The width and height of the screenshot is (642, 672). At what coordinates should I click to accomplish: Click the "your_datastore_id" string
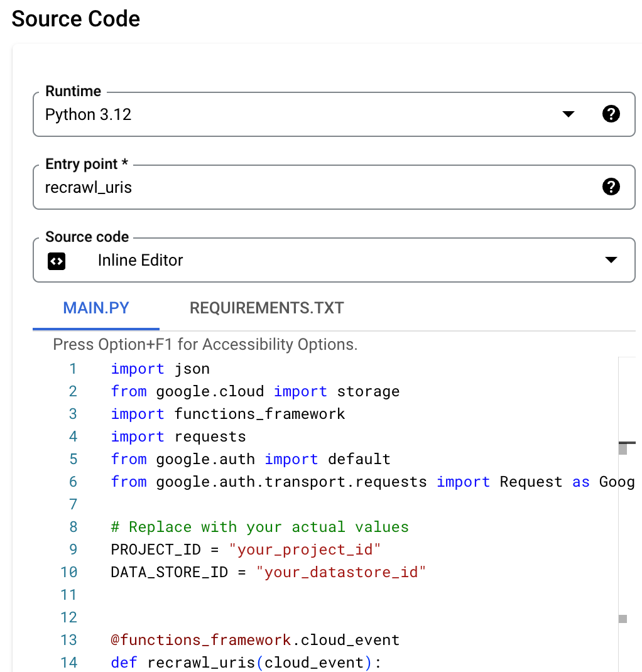pos(340,572)
